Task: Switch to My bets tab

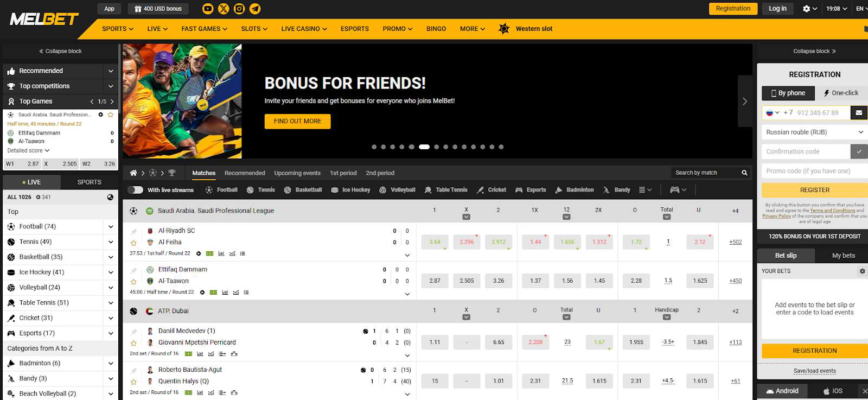Action: point(843,256)
